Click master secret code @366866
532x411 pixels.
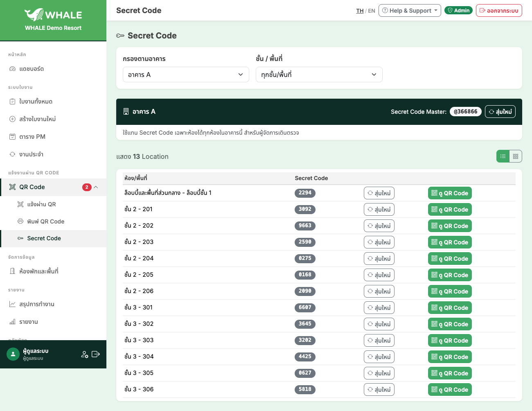pyautogui.click(x=466, y=111)
